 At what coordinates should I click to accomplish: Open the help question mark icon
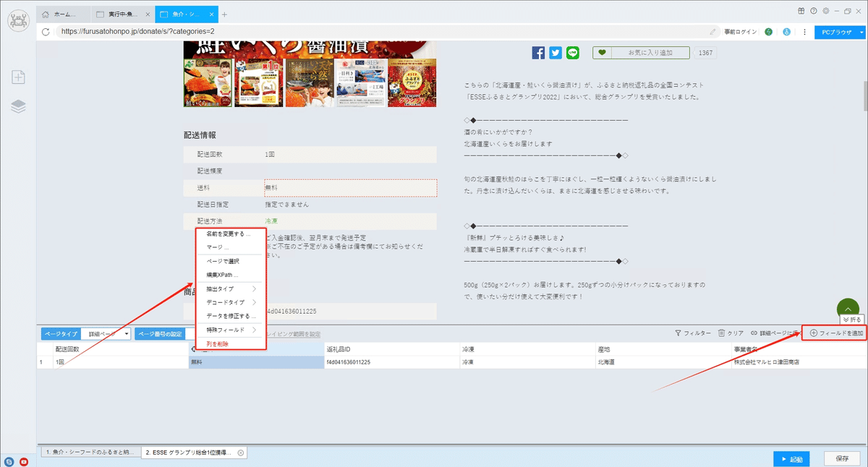pyautogui.click(x=814, y=11)
